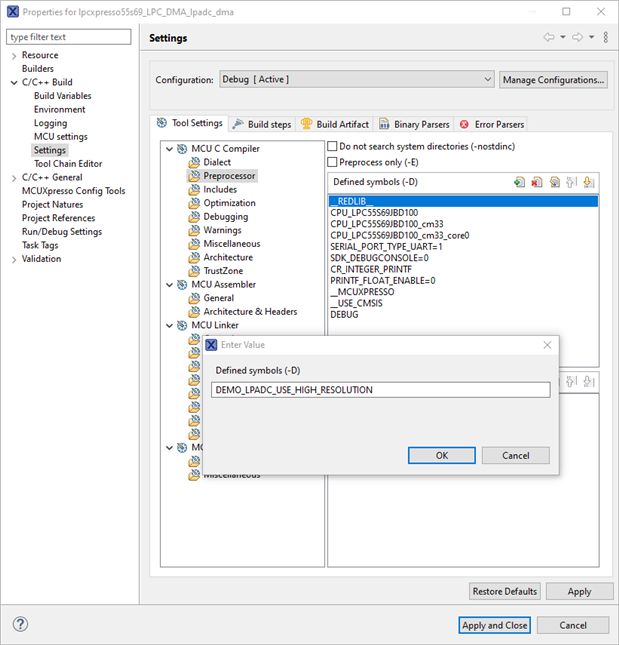This screenshot has width=619, height=645.
Task: Click the Restore Defaults button
Action: (505, 591)
